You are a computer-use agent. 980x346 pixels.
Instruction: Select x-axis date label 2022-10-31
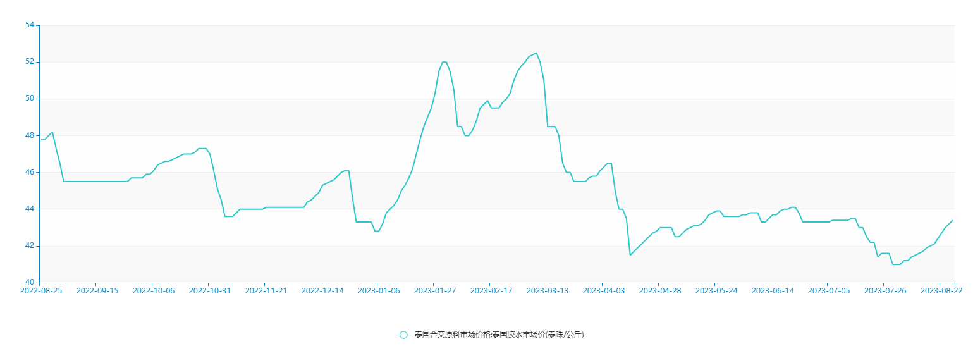point(210,291)
